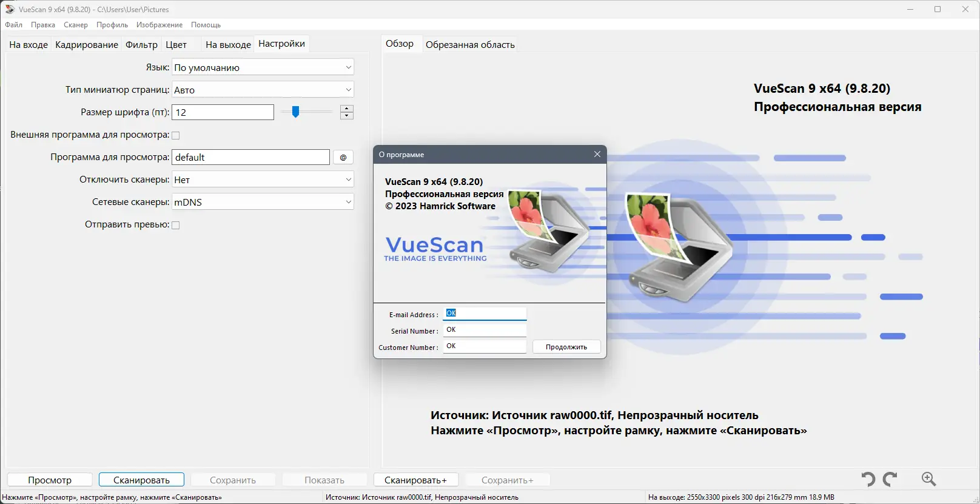980x504 pixels.
Task: Toggle Внешняя программа для просмотра checkbox
Action: 176,135
